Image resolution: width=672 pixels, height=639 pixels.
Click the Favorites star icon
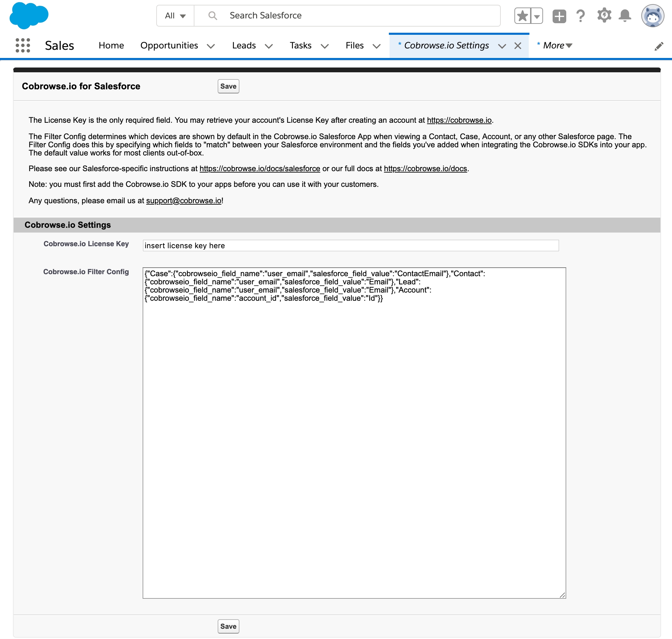coord(522,16)
